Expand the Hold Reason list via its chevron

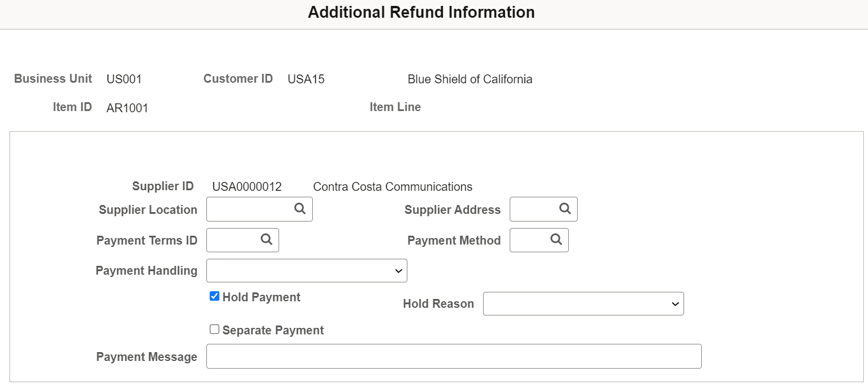coord(674,303)
